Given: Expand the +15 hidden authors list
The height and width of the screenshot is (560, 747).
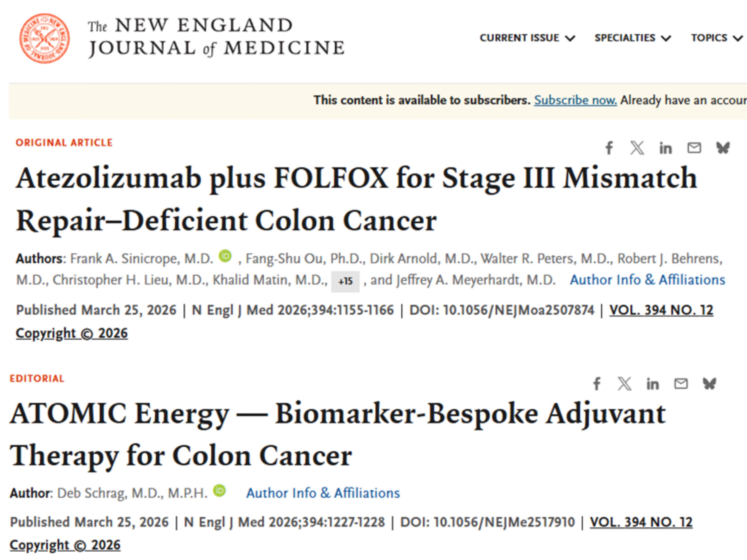Looking at the screenshot, I should point(345,281).
